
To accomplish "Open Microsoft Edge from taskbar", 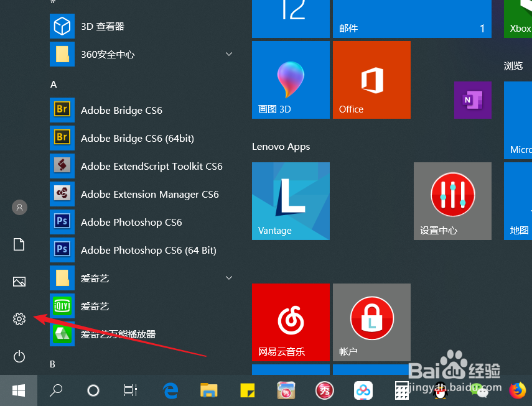I will 170,390.
